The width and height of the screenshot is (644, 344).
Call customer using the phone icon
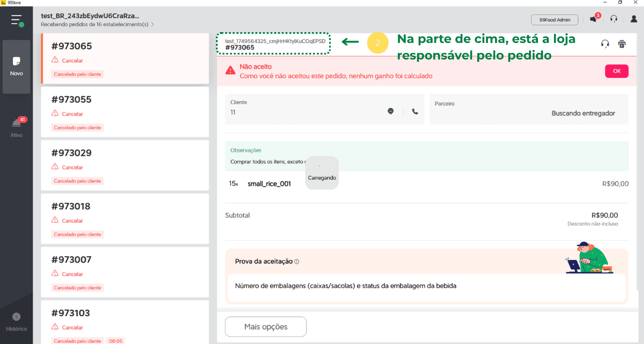point(415,111)
